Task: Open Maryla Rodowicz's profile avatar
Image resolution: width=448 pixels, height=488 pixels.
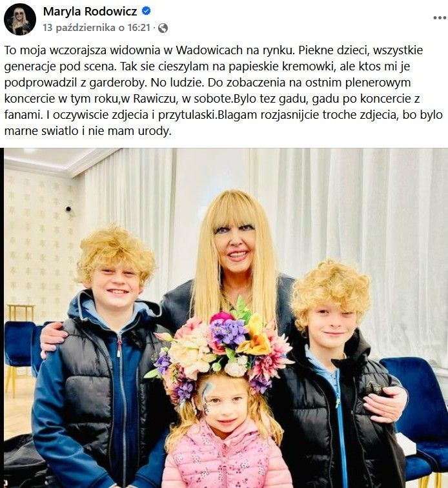Action: pos(20,19)
